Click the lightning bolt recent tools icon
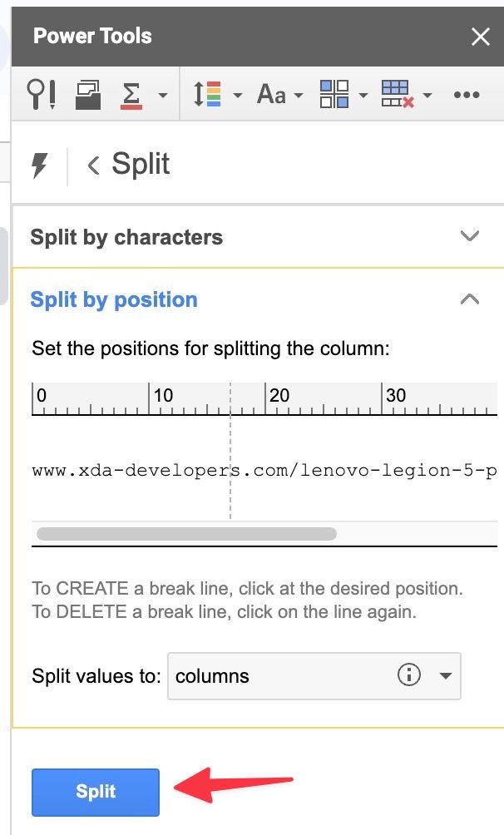This screenshot has width=504, height=835. 38,165
